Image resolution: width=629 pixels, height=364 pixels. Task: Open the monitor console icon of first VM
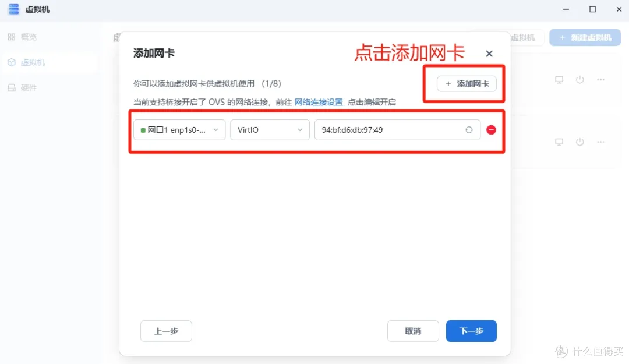[559, 80]
